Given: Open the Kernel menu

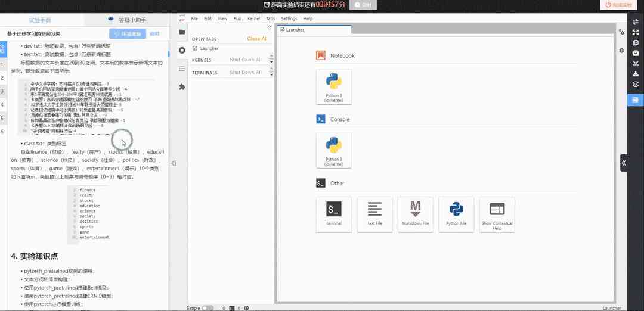Looking at the screenshot, I should (254, 19).
